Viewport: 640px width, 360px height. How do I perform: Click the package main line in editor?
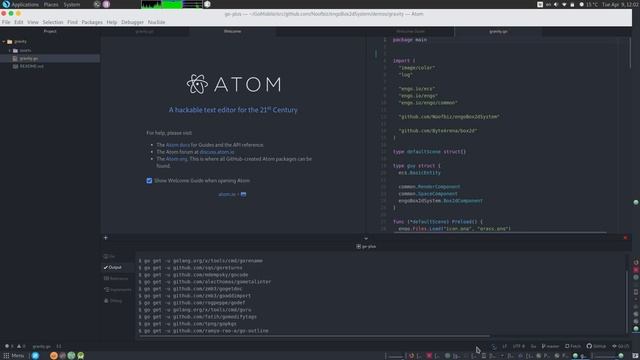coord(410,40)
